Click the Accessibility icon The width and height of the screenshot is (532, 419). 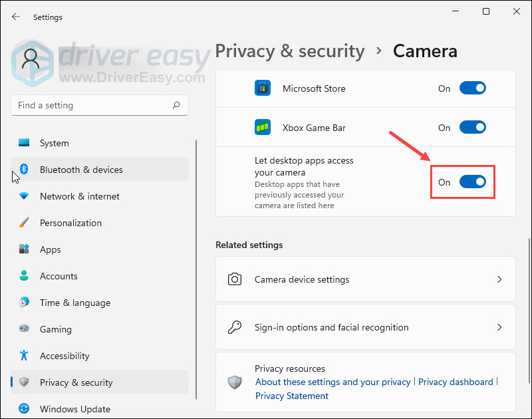tap(23, 356)
